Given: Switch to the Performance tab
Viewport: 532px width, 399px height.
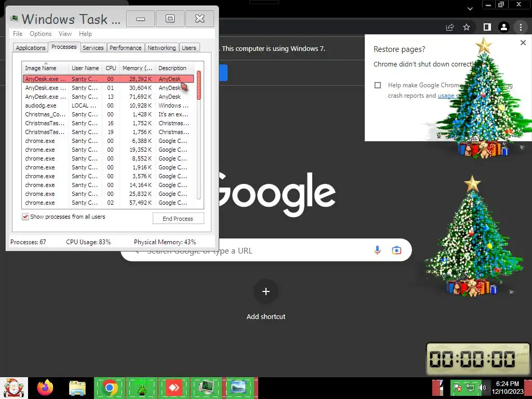Looking at the screenshot, I should tap(126, 48).
